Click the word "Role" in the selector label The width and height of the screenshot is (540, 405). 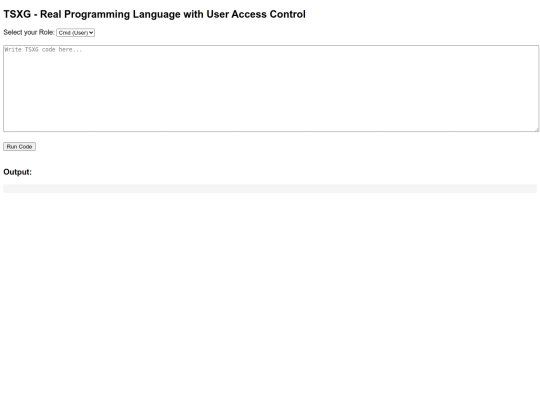click(x=45, y=32)
